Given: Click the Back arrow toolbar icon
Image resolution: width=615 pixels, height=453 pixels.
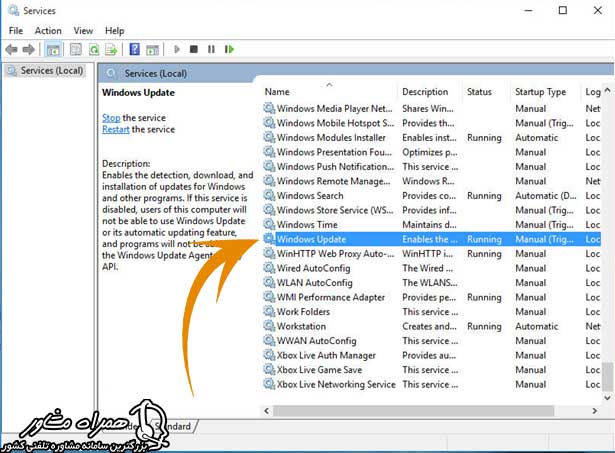Looking at the screenshot, I should [x=11, y=49].
